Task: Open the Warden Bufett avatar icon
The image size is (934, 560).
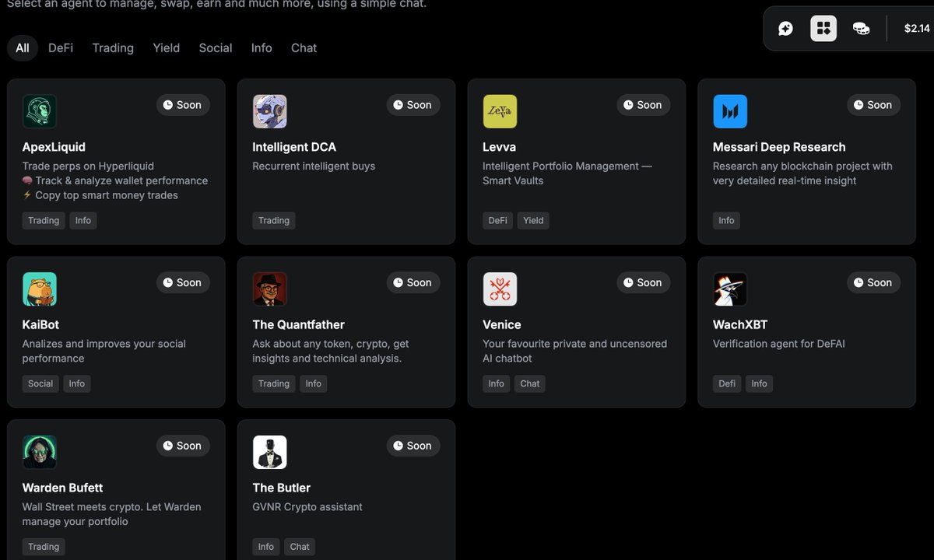Action: tap(40, 452)
